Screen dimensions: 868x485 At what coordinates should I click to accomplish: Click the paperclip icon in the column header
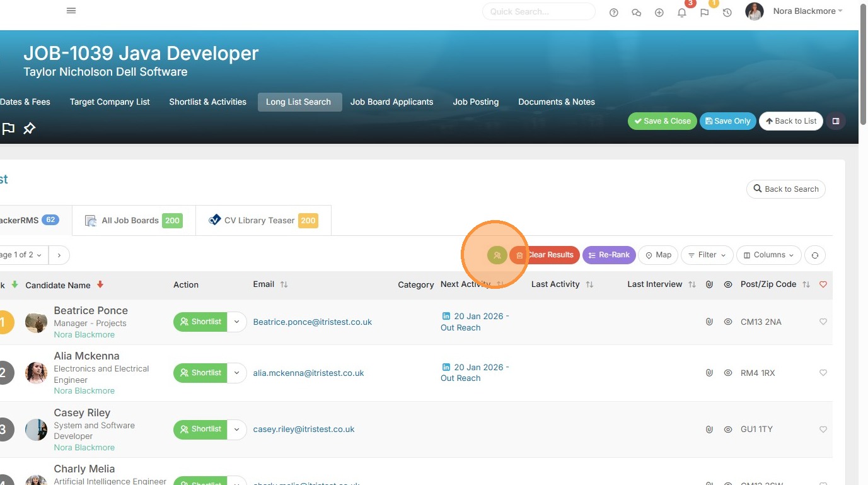click(709, 284)
